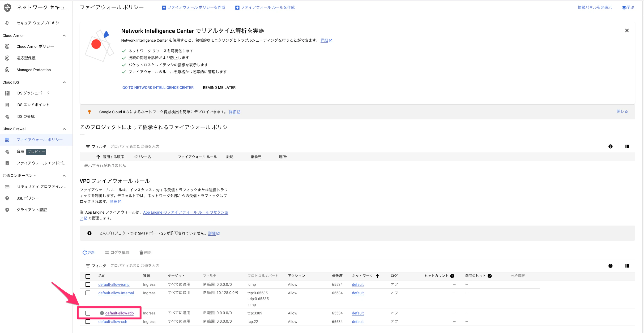Screen dimensions: 644x333
Task: Click the Managed Protection shield icon
Action: [7, 70]
